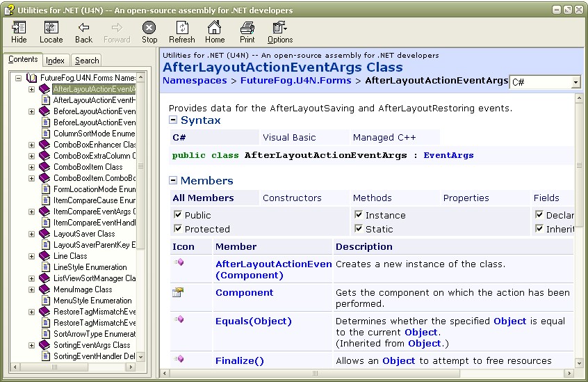Screen dimensions: 588x382
Task: Click the Locate toolbar icon
Action: [51, 28]
